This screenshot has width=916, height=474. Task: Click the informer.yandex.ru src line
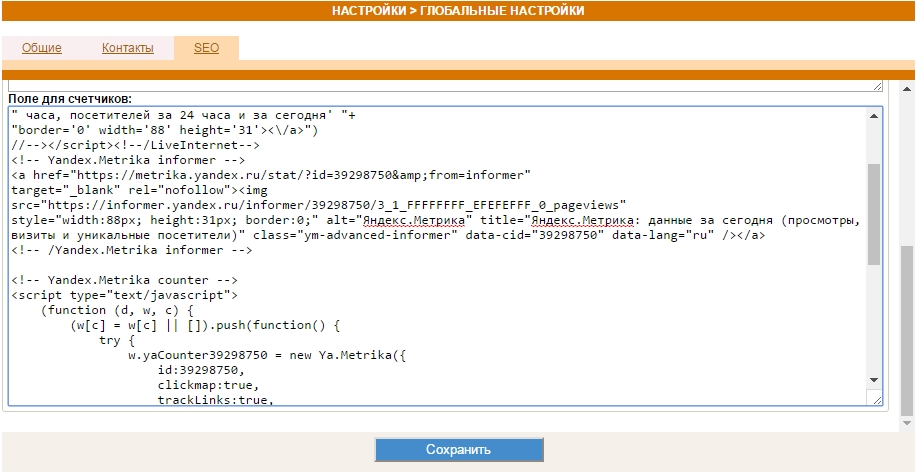click(319, 205)
